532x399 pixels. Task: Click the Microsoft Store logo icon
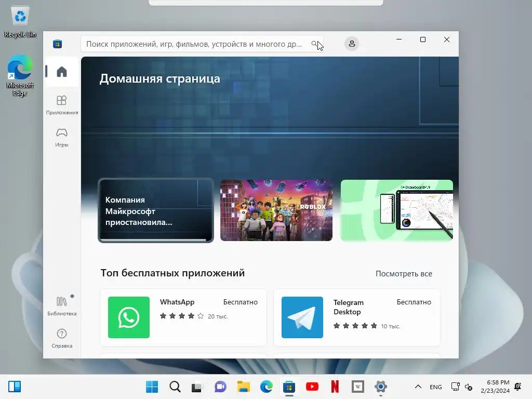click(x=57, y=44)
